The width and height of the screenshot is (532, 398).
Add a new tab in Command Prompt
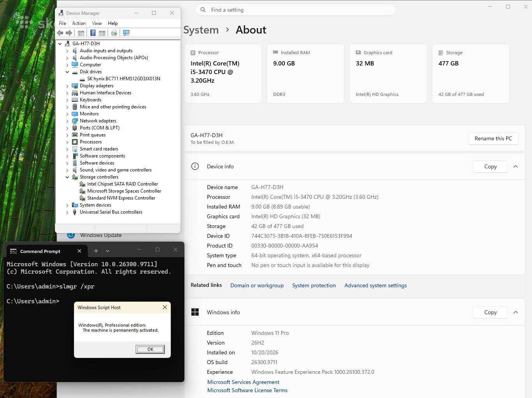click(96, 251)
